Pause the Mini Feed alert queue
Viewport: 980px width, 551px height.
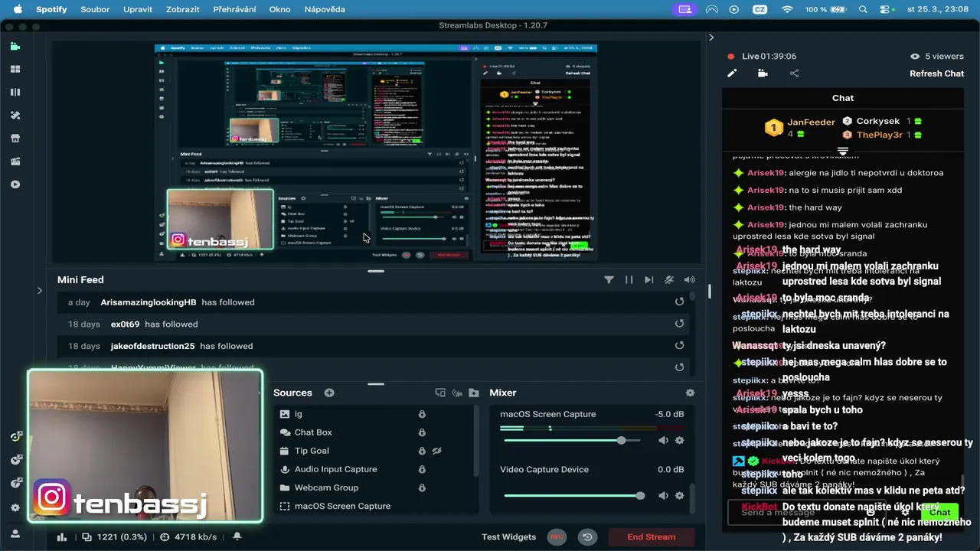point(629,280)
